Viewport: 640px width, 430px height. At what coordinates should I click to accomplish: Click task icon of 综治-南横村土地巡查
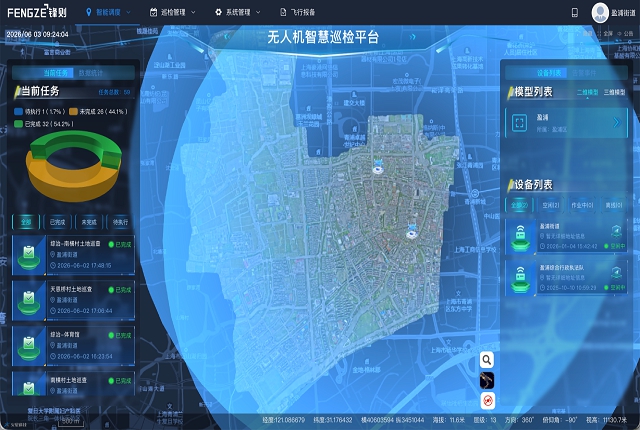29,256
